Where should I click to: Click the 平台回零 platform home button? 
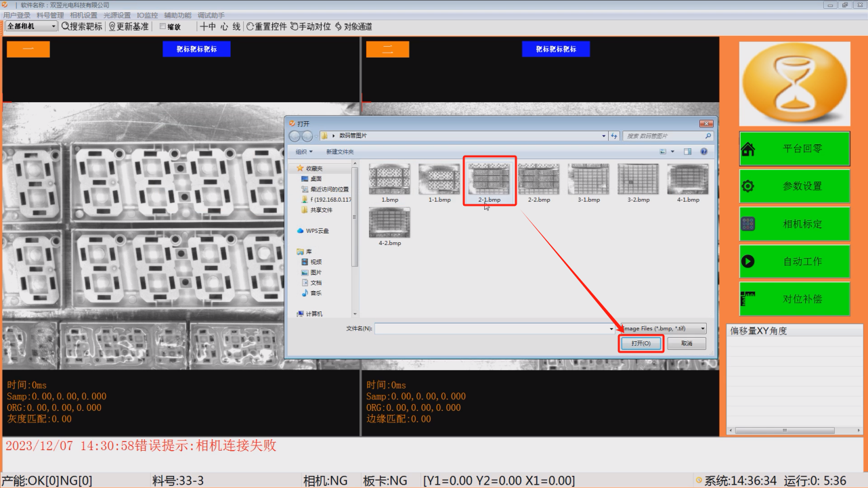point(794,149)
